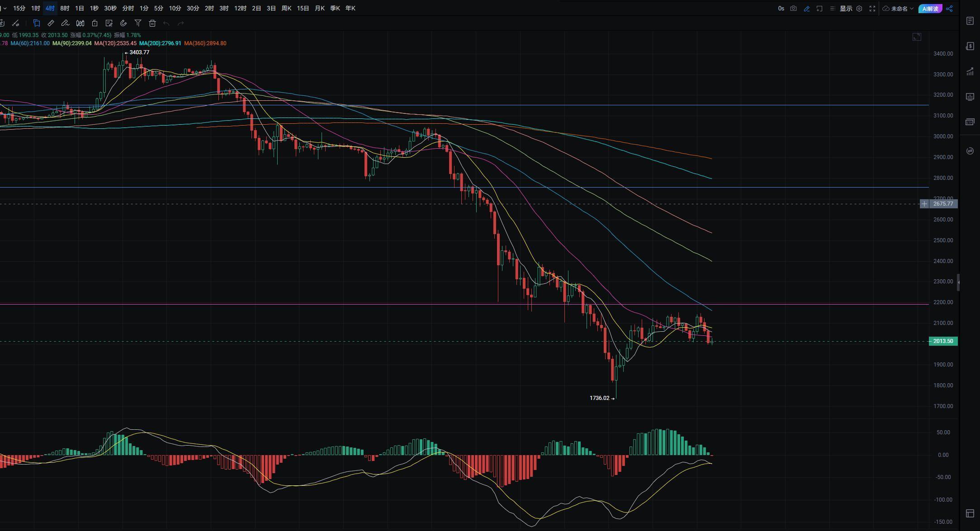Open the AI解读 analysis button
The width and height of the screenshot is (980, 531).
[930, 9]
